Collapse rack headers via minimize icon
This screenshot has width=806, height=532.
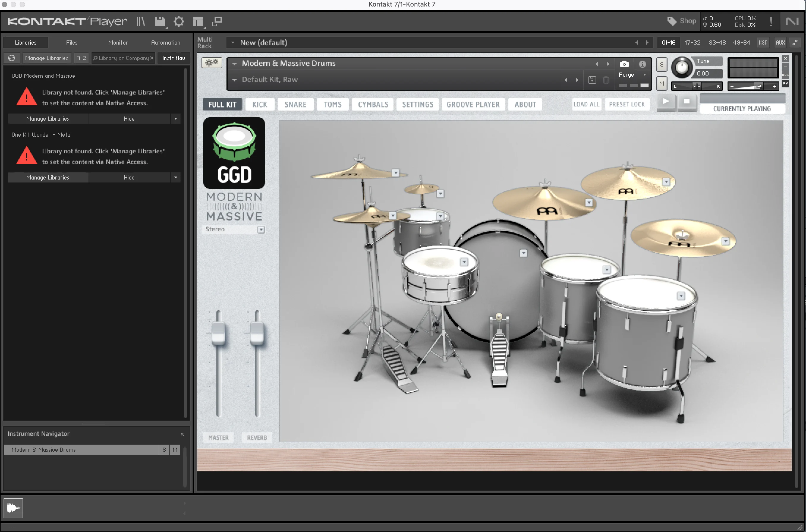[795, 43]
